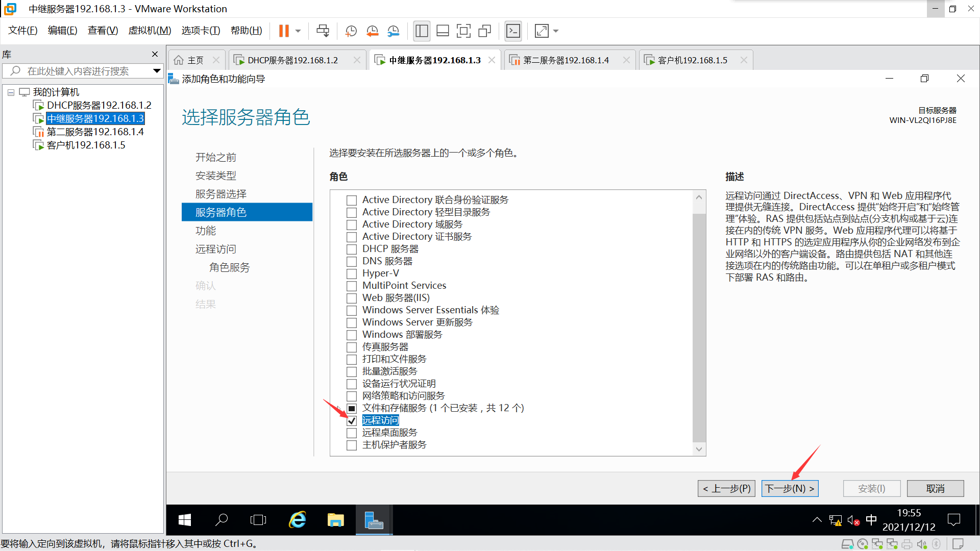Uncheck the 远程访问 role checkbox

coord(352,421)
